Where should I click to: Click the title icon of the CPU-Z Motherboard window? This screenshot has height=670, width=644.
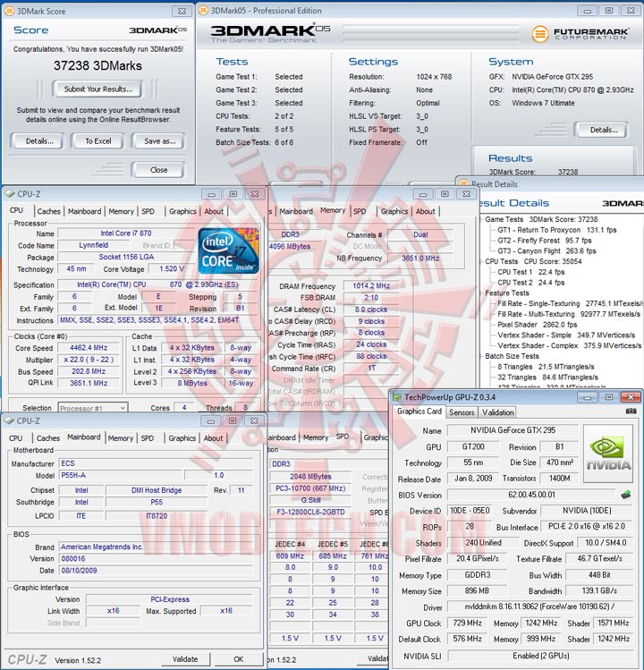coord(10,420)
